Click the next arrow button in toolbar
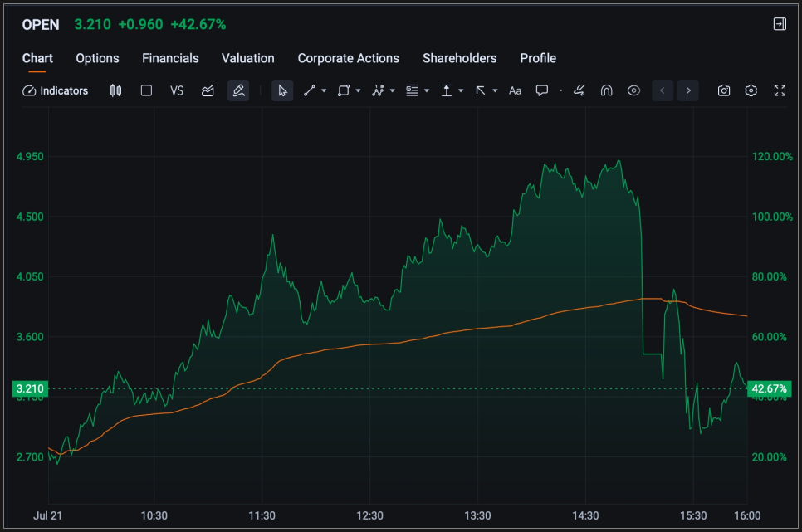The height and width of the screenshot is (532, 802). (x=688, y=90)
